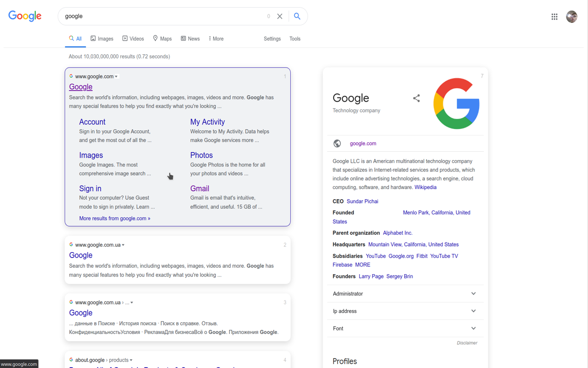Screen dimensions: 588x368
Task: Open the first Google result title
Action: [81, 86]
